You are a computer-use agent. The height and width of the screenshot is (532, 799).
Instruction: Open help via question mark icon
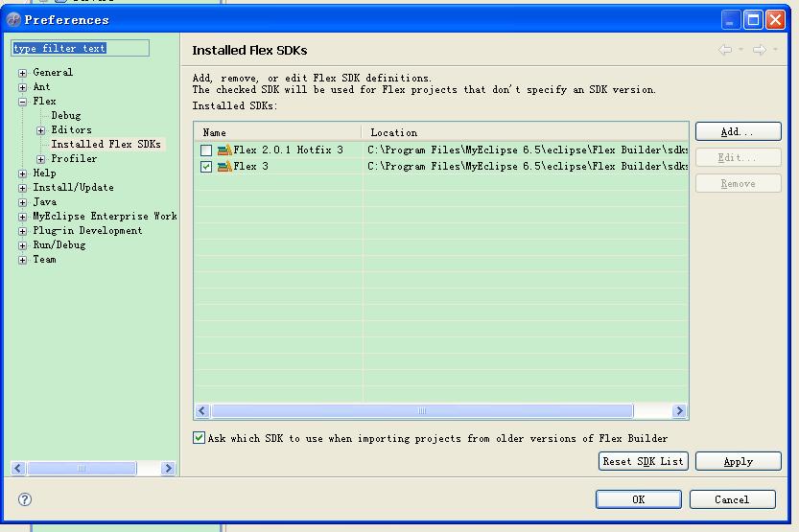pyautogui.click(x=25, y=499)
